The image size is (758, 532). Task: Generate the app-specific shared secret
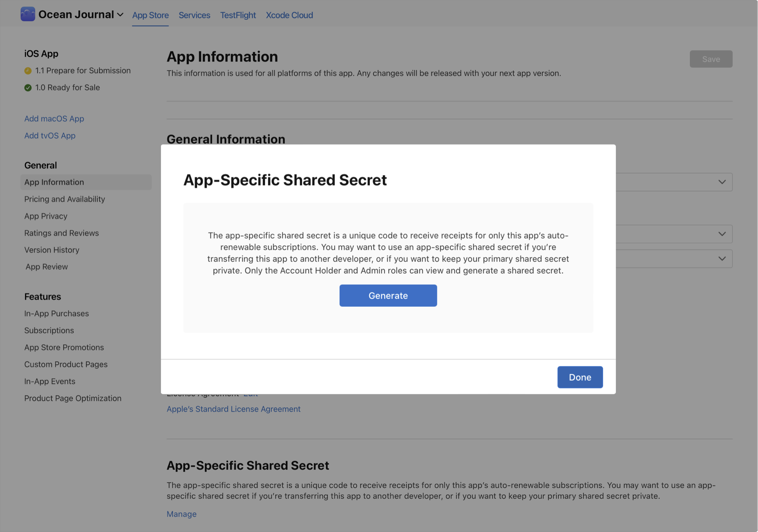pos(388,295)
